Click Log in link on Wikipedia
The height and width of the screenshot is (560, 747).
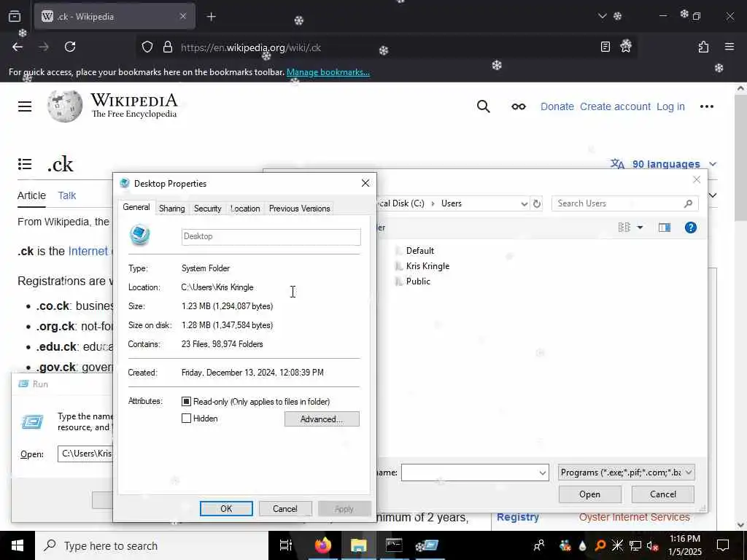(x=670, y=106)
